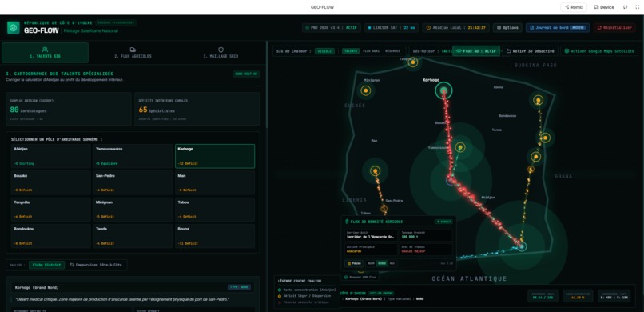Click the Pause icon in flux panel
Viewport: 644px width, 312px height.
tap(349, 263)
